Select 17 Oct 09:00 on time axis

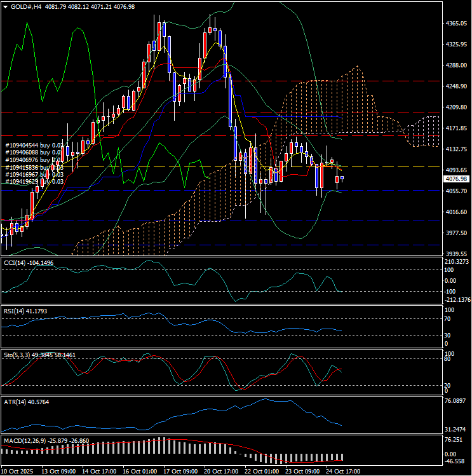click(180, 472)
